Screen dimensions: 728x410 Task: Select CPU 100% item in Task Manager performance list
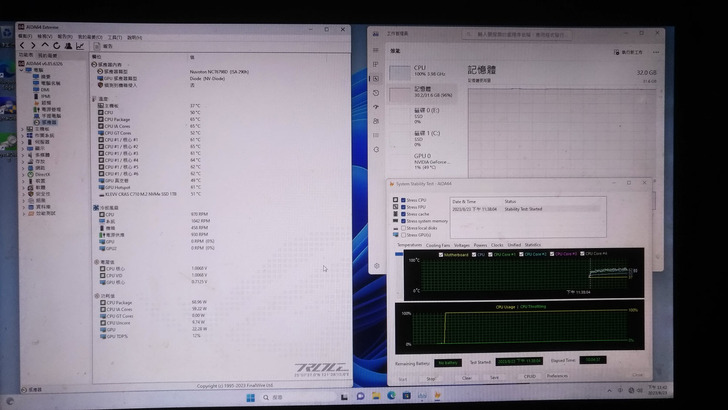(x=422, y=71)
